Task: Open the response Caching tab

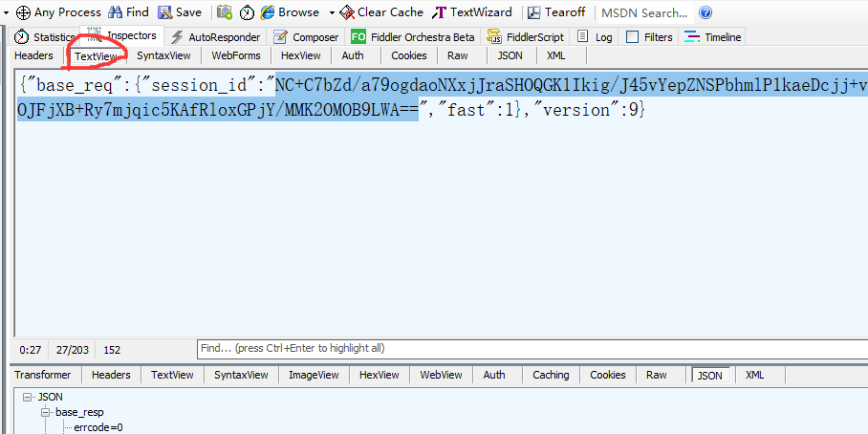Action: [551, 375]
